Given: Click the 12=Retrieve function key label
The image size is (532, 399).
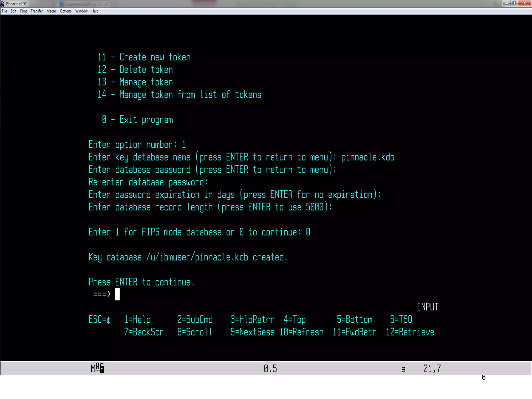Looking at the screenshot, I should [410, 332].
